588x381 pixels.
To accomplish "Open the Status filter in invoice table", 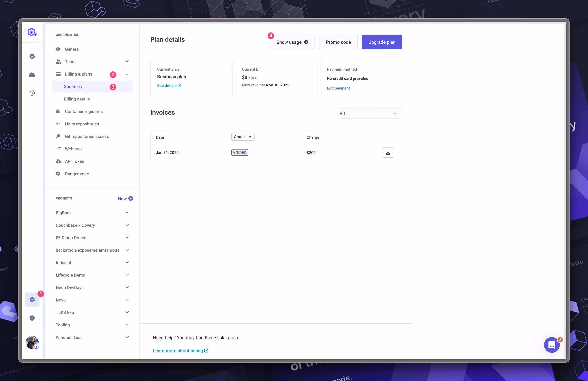I will [242, 137].
